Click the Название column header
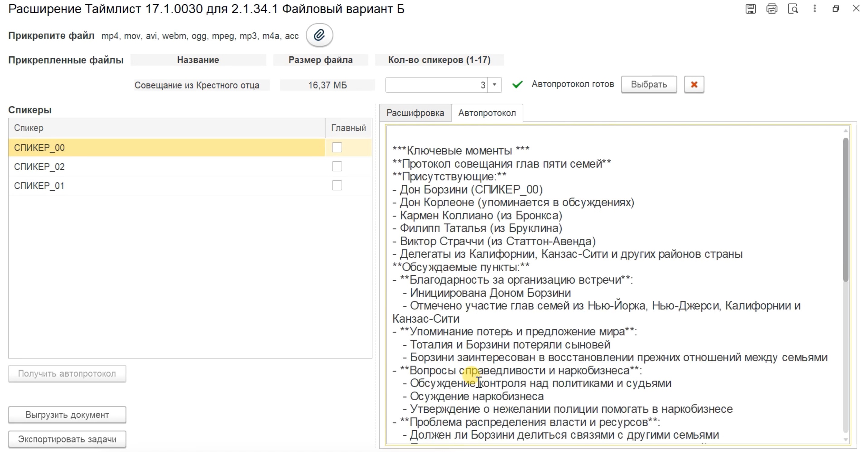 point(198,60)
